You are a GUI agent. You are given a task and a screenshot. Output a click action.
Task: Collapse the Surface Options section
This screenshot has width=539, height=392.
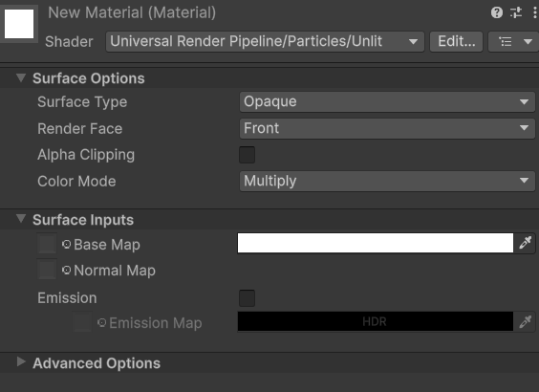21,77
